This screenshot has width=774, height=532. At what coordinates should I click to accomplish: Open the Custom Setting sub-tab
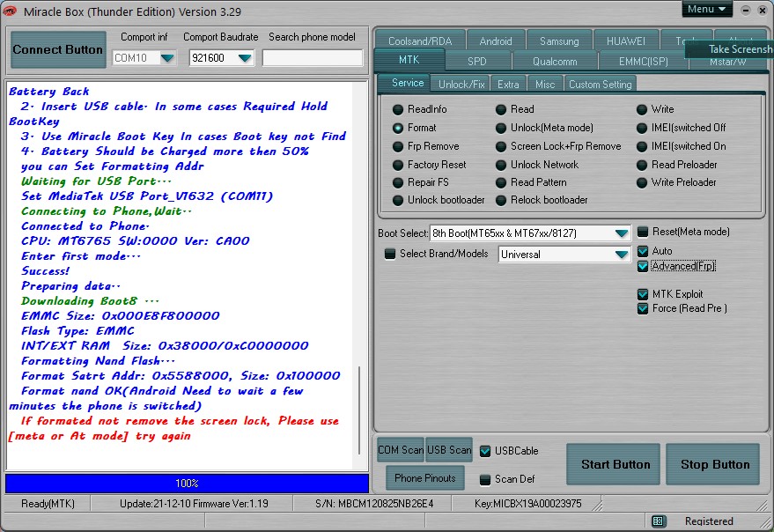click(x=600, y=84)
